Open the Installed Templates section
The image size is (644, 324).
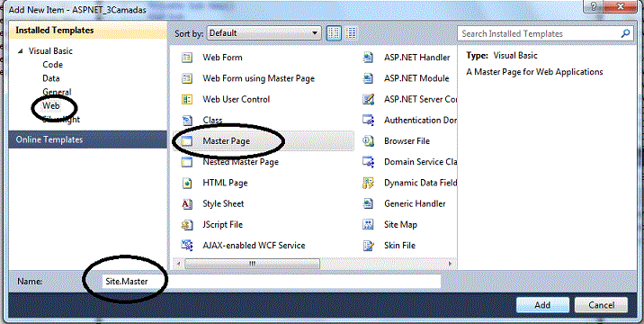pyautogui.click(x=87, y=31)
